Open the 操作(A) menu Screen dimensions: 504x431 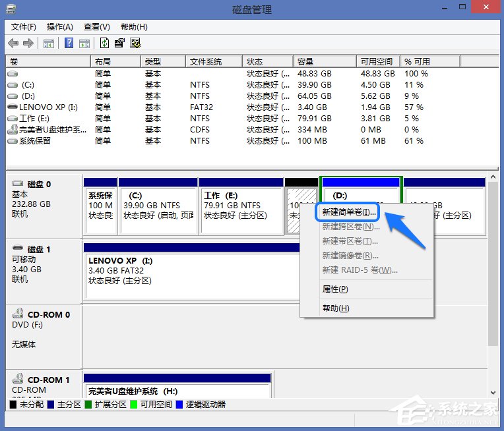pos(60,27)
